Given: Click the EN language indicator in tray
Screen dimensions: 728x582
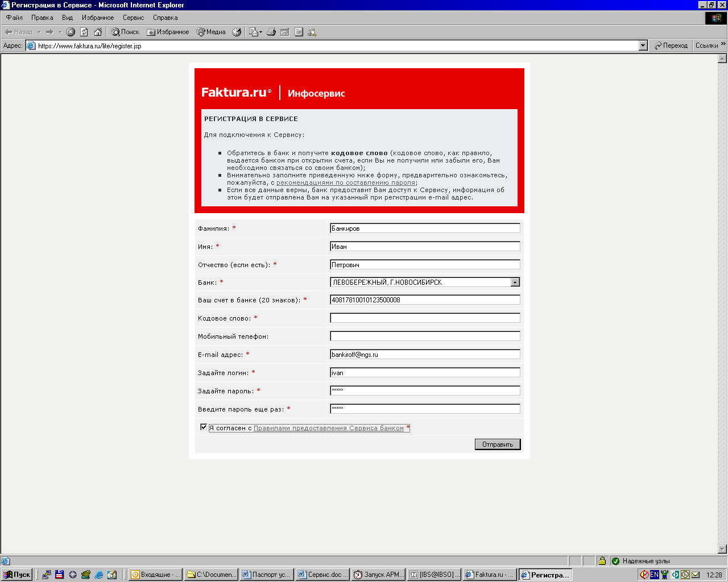Looking at the screenshot, I should (x=655, y=575).
